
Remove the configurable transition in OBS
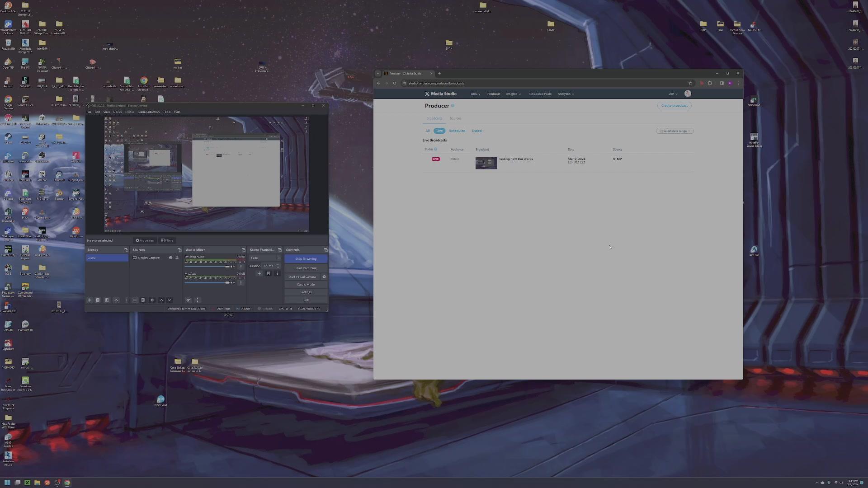click(x=268, y=273)
